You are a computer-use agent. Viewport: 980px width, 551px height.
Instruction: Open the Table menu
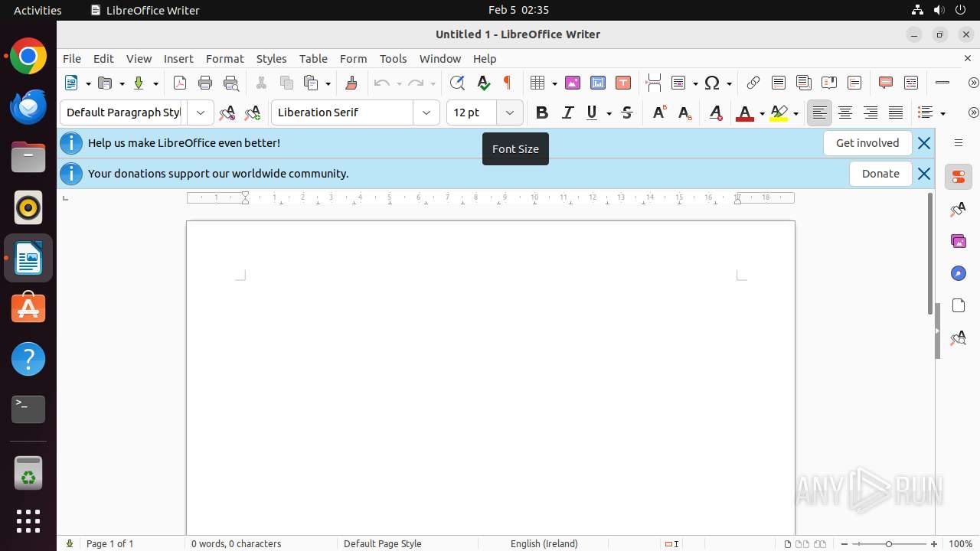[x=313, y=59]
